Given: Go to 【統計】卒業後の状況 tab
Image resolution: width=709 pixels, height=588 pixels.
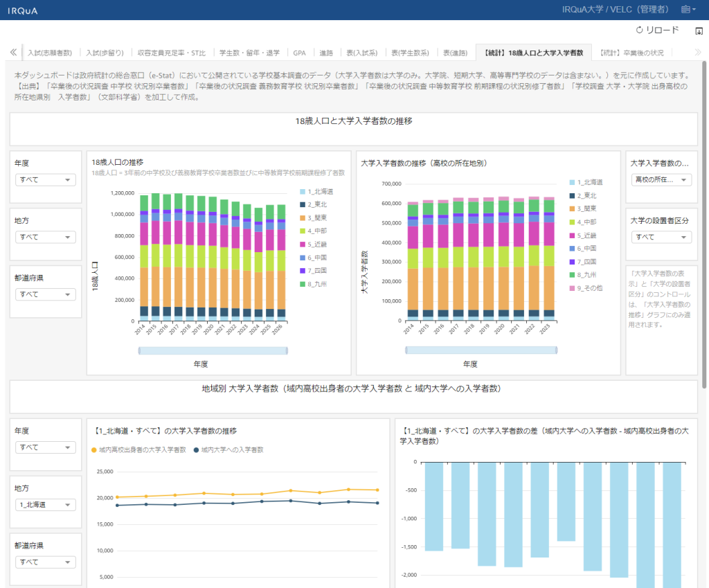Looking at the screenshot, I should [631, 53].
